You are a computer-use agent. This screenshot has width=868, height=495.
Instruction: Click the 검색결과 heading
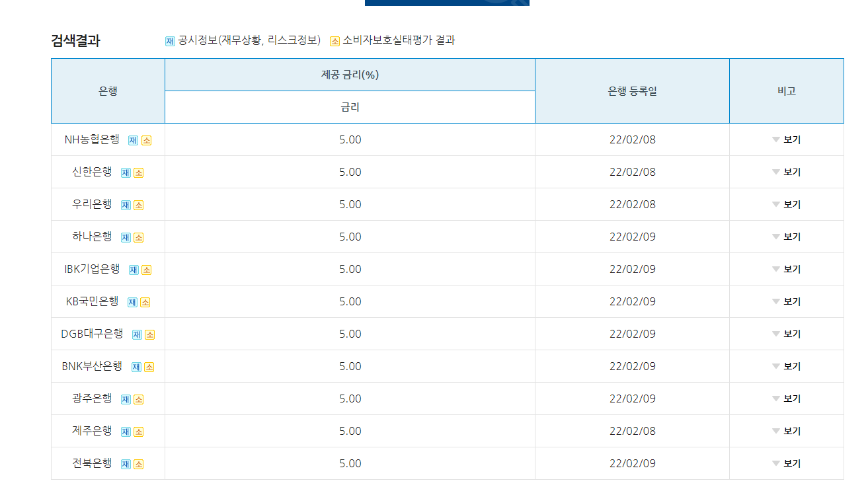[x=75, y=40]
